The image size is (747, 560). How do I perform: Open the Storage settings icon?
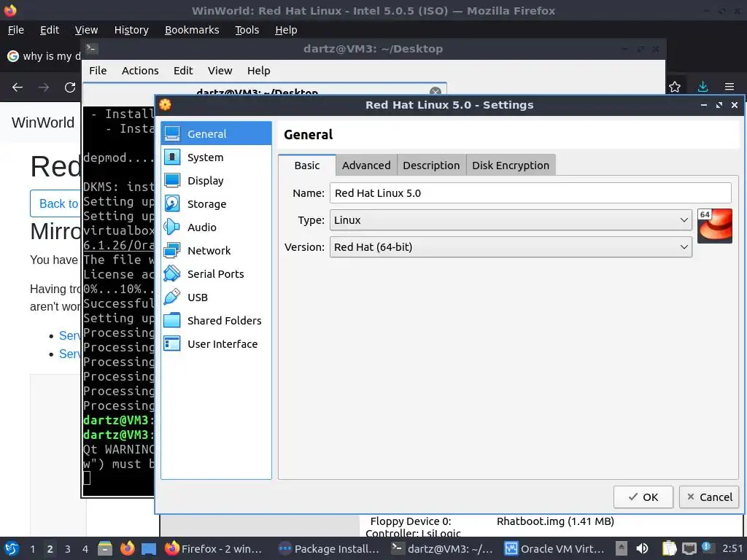pos(172,204)
